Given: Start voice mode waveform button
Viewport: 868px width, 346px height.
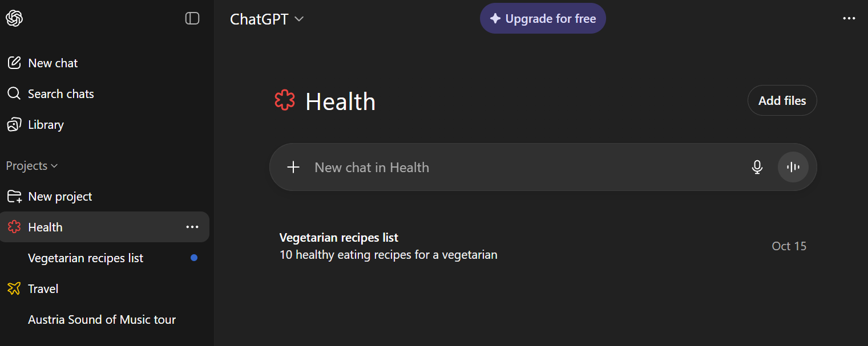Looking at the screenshot, I should (793, 167).
